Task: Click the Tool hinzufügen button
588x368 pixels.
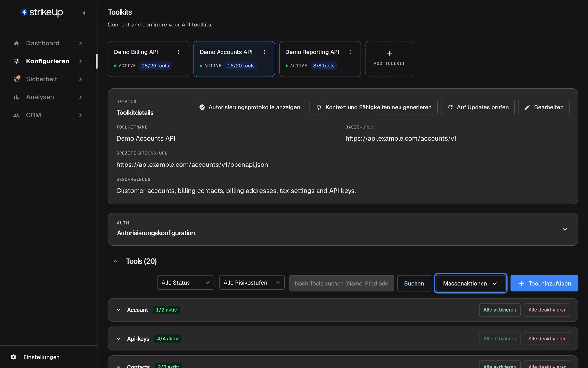Action: (544, 283)
